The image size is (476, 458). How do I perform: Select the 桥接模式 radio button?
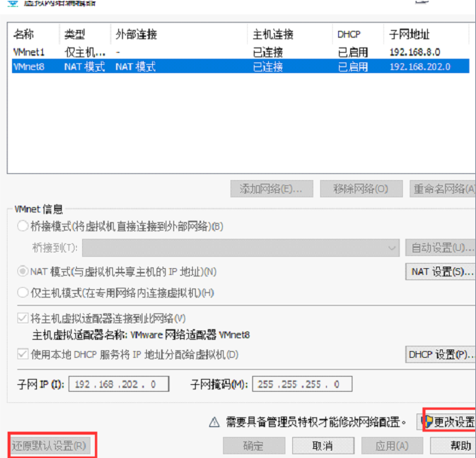click(23, 226)
